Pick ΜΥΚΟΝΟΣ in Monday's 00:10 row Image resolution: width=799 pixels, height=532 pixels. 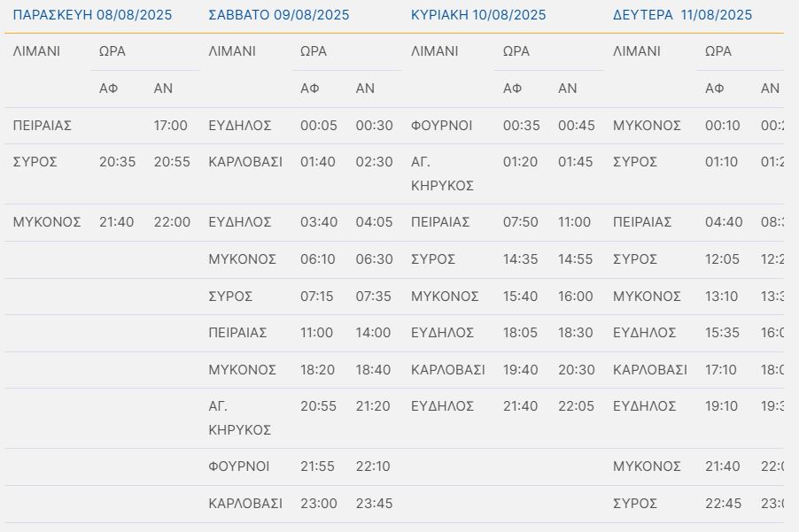tap(647, 126)
